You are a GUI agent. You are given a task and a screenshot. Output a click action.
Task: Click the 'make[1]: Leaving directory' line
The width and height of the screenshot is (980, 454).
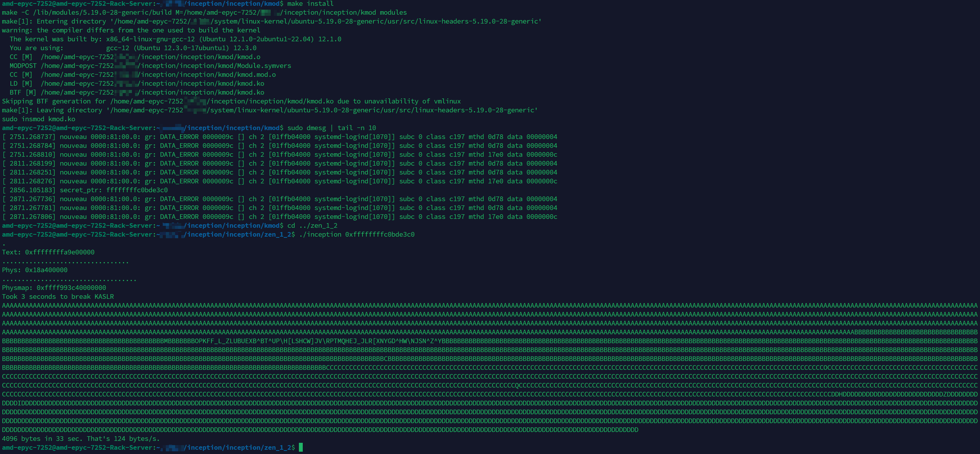pyautogui.click(x=270, y=110)
